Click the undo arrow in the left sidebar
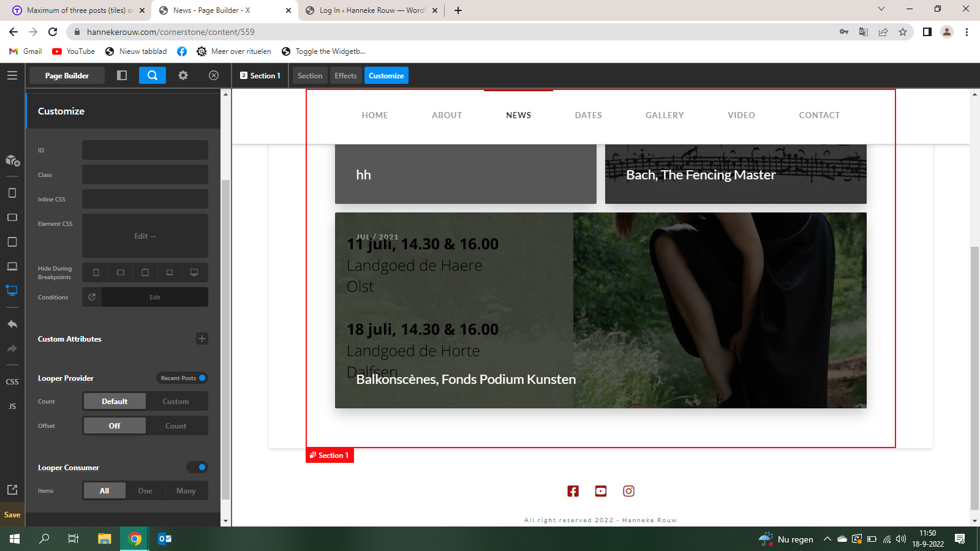 point(12,324)
